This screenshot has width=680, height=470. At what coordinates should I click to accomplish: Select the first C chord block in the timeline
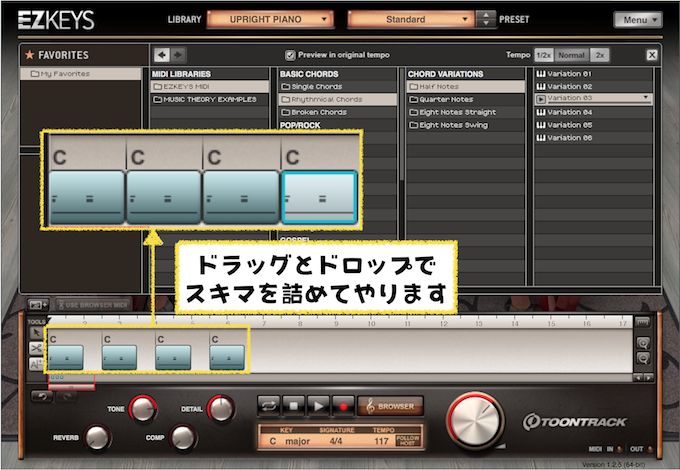coord(66,357)
